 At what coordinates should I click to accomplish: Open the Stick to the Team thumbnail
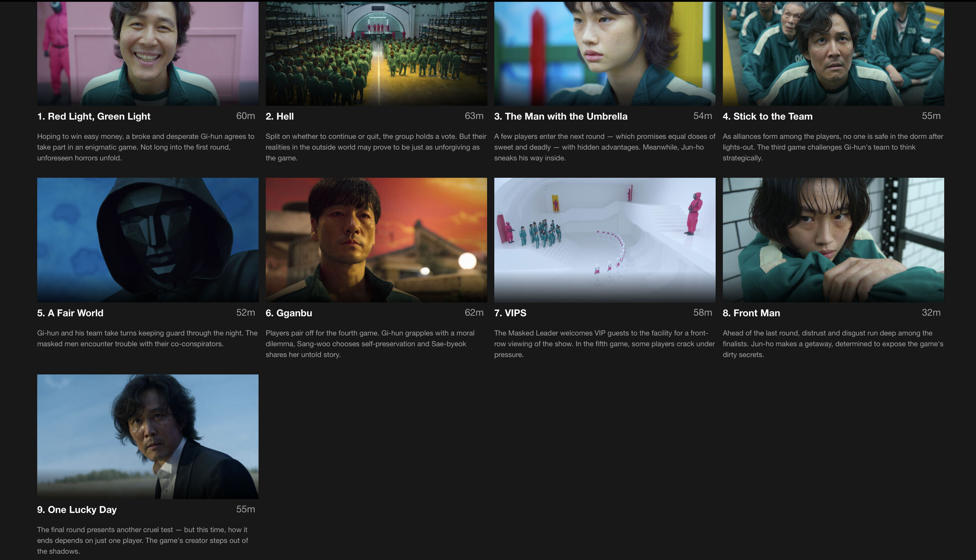click(x=833, y=54)
